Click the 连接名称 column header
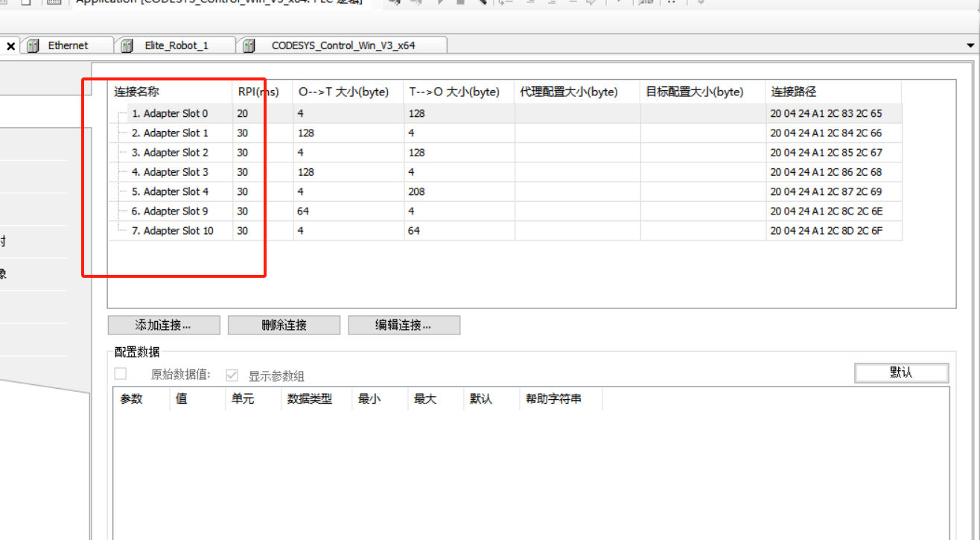This screenshot has height=540, width=980. [x=136, y=92]
